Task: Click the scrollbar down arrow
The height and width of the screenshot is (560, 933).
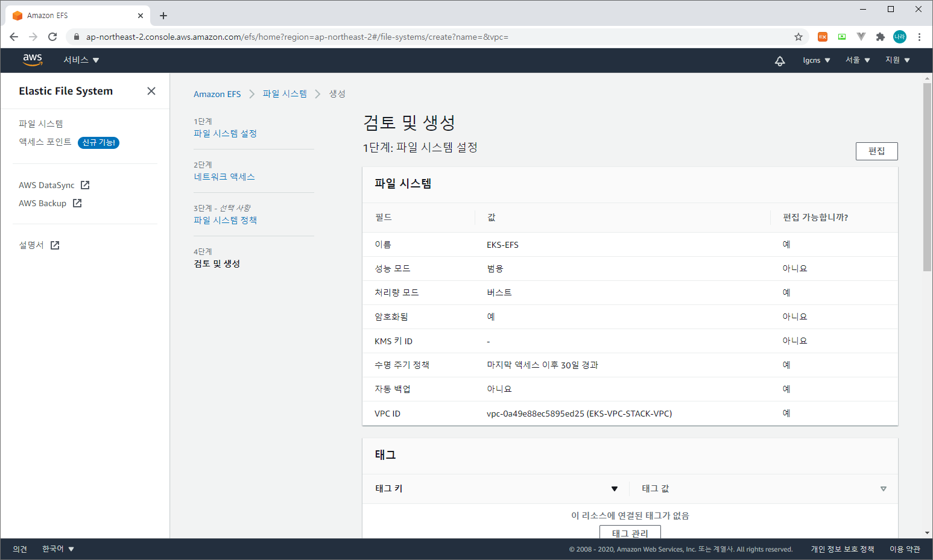Action: click(x=928, y=533)
